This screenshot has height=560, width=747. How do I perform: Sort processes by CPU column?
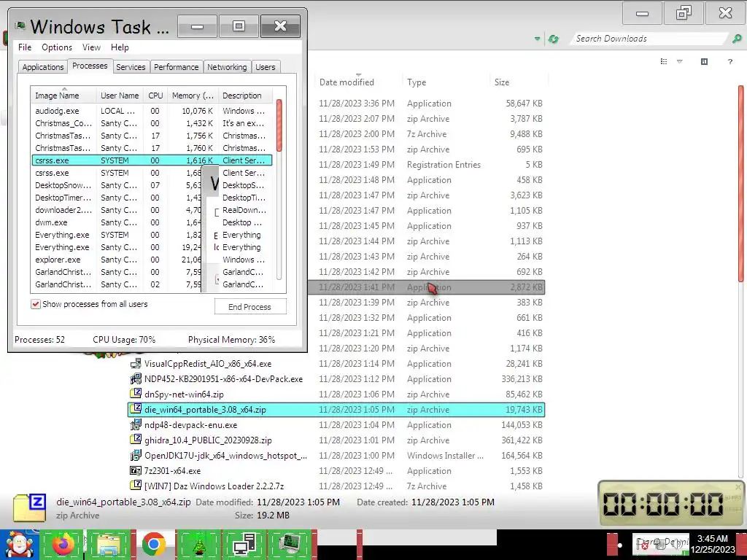[x=155, y=96]
